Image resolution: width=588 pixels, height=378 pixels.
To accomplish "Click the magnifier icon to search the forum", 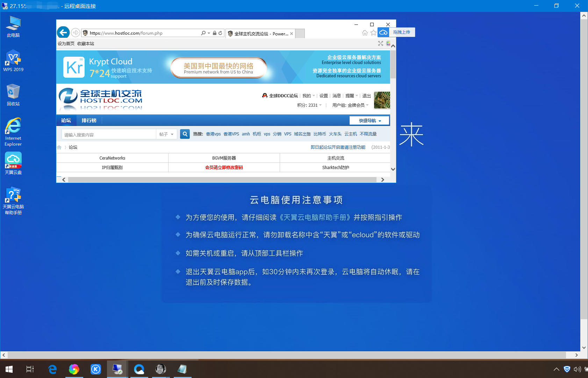I will (185, 134).
